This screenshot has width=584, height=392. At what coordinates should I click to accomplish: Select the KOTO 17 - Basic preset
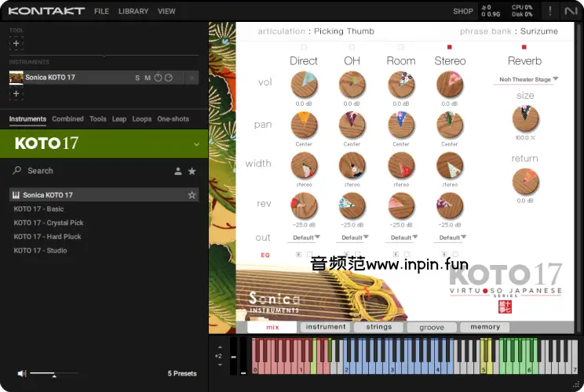tap(38, 209)
